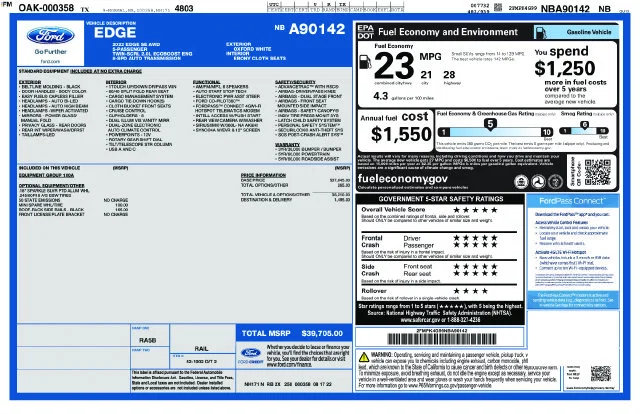
Task: Click the QR code beside the California warning
Action: pyautogui.click(x=600, y=373)
